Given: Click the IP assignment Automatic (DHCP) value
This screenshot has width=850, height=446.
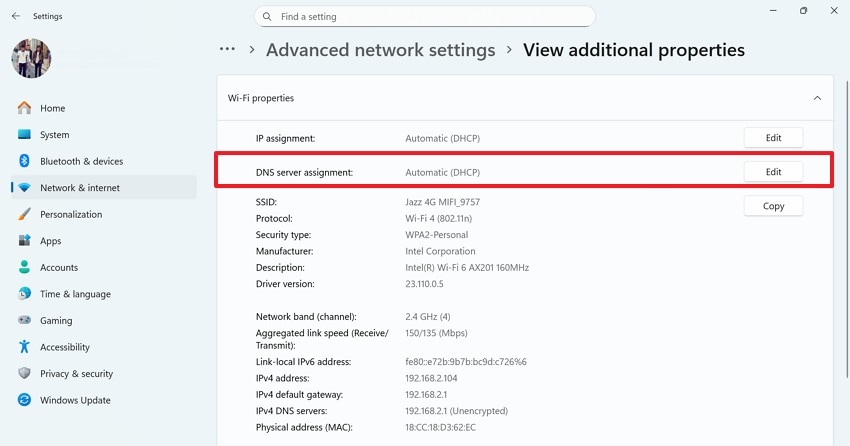Looking at the screenshot, I should pos(442,138).
